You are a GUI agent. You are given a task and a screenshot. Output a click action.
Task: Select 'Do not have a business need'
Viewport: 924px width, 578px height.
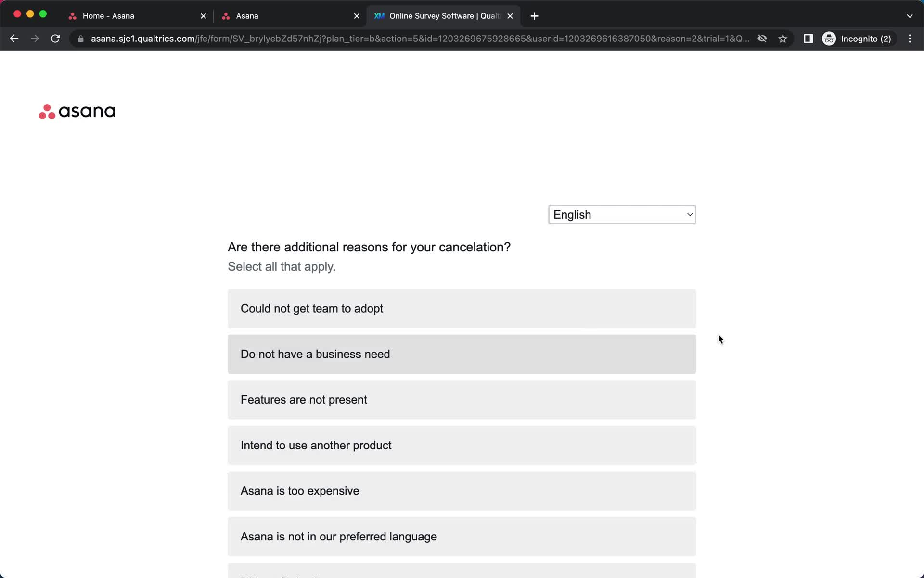coord(462,354)
